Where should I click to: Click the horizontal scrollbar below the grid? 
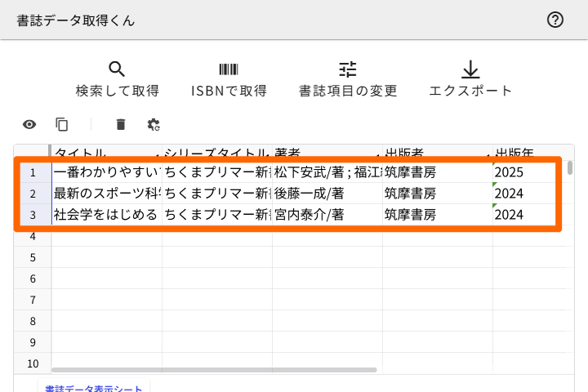tap(214, 370)
